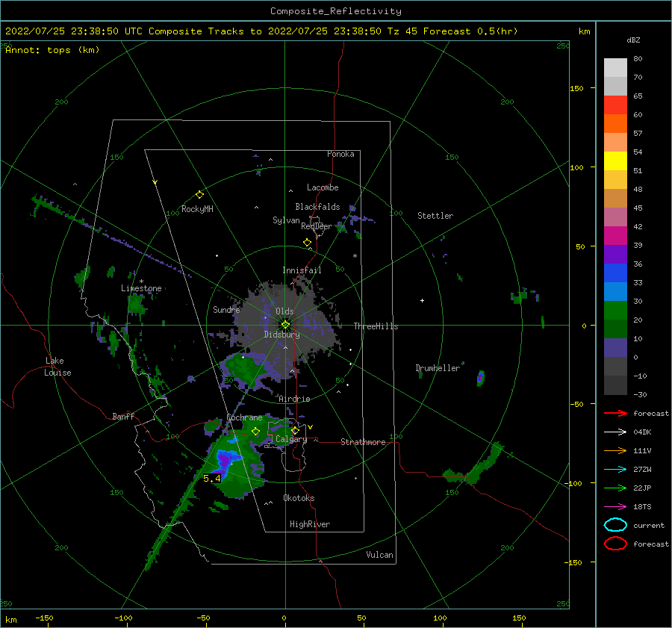Click the white 04DK arrow legend icon
The image size is (672, 628).
click(615, 432)
